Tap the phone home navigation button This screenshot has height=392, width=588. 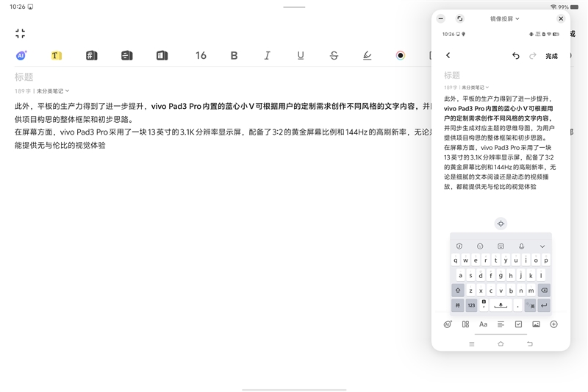point(501,344)
